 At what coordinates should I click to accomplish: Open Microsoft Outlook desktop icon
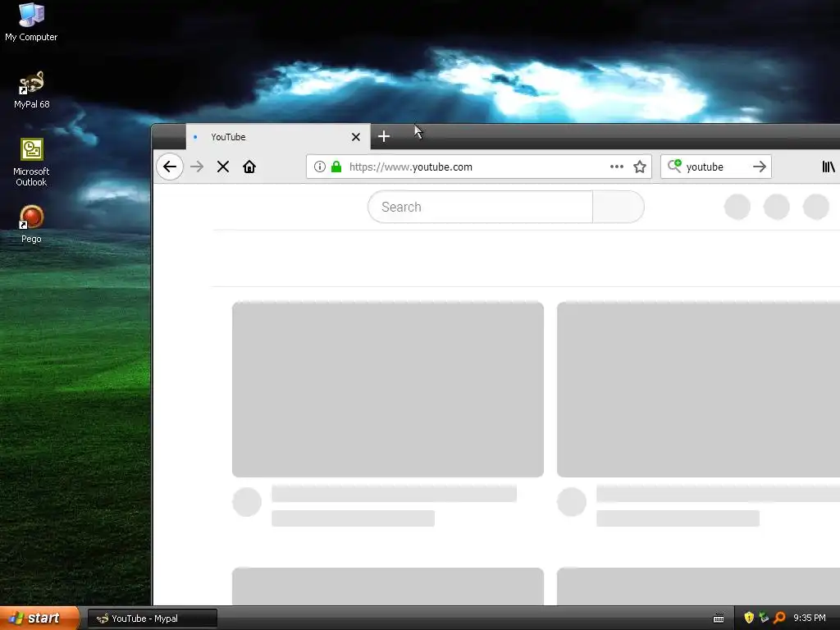(x=31, y=162)
